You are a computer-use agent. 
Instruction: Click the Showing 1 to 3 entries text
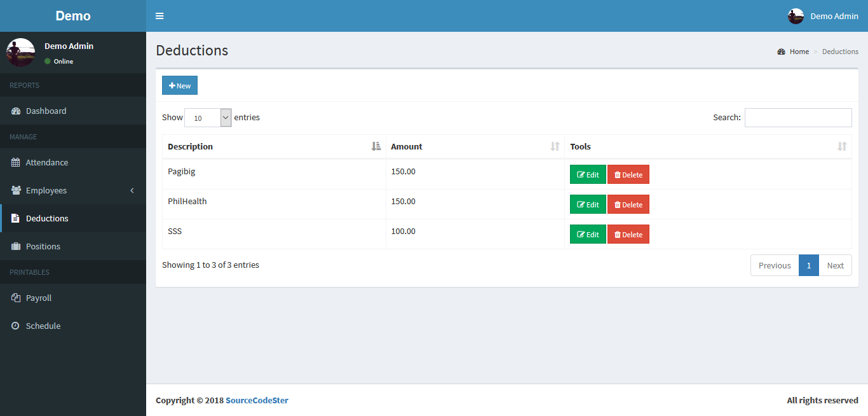[x=210, y=265]
